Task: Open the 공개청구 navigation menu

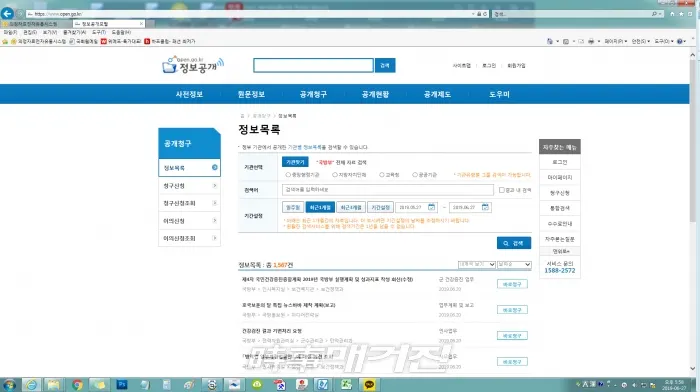Action: click(x=313, y=94)
